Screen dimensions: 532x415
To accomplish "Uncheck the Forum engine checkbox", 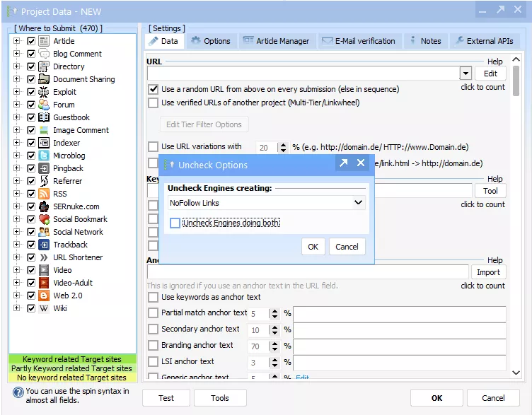I will point(31,105).
